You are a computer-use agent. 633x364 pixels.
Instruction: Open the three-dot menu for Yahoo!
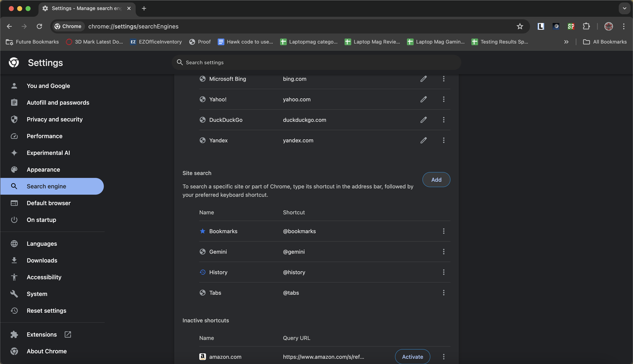pos(444,99)
